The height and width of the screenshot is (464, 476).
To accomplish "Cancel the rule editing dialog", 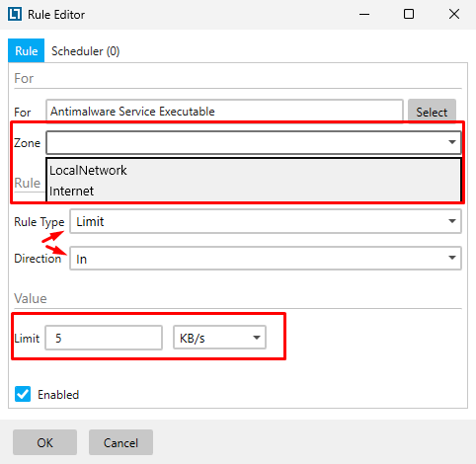I will (120, 442).
